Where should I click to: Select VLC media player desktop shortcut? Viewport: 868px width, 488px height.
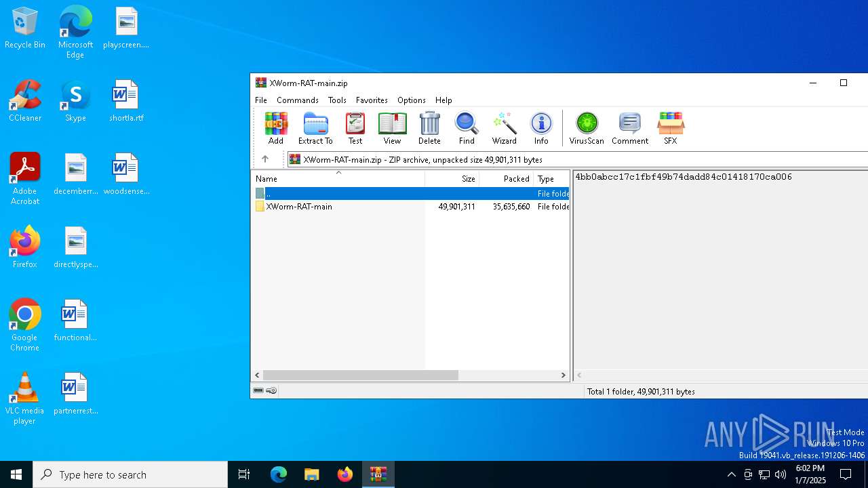click(x=25, y=399)
